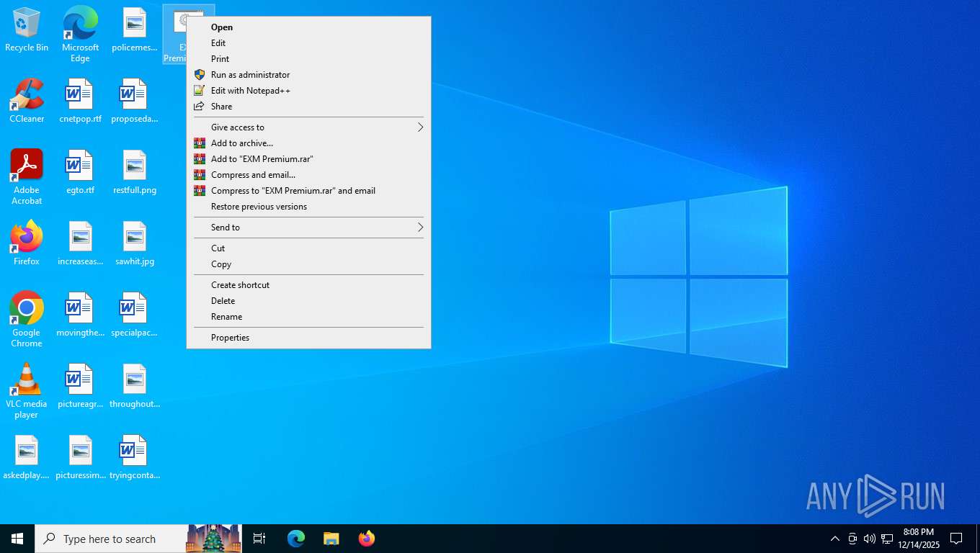Choose Open in the context menu
Image resolution: width=980 pixels, height=553 pixels.
pyautogui.click(x=308, y=27)
